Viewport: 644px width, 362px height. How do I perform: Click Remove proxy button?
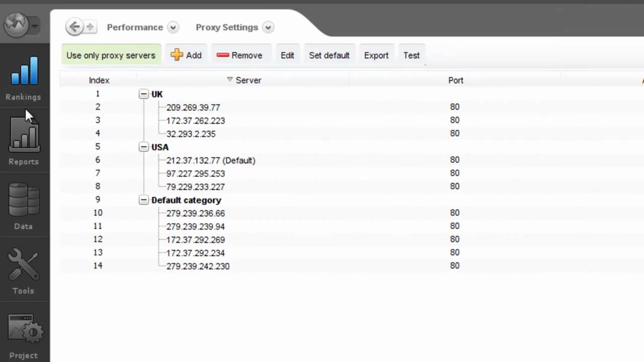[239, 55]
